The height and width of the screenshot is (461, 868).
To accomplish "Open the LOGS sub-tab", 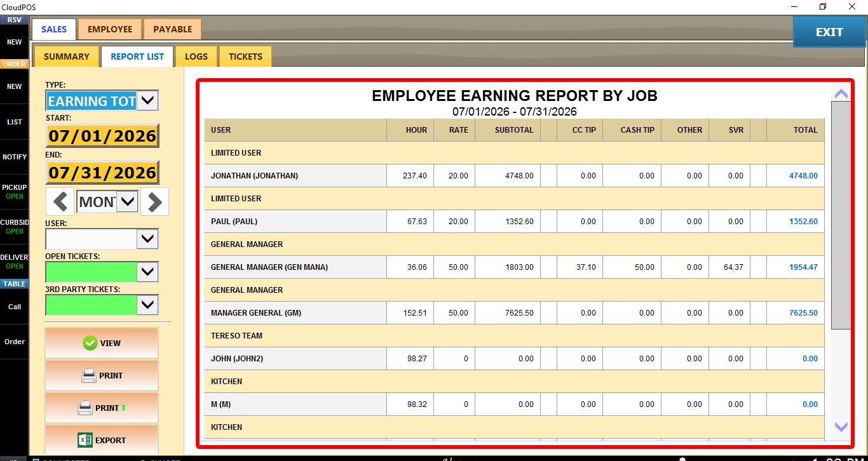I will [x=196, y=57].
